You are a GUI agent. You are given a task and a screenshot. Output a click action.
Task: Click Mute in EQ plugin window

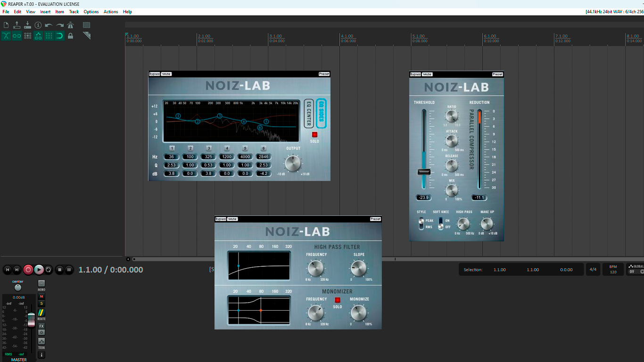[166, 74]
